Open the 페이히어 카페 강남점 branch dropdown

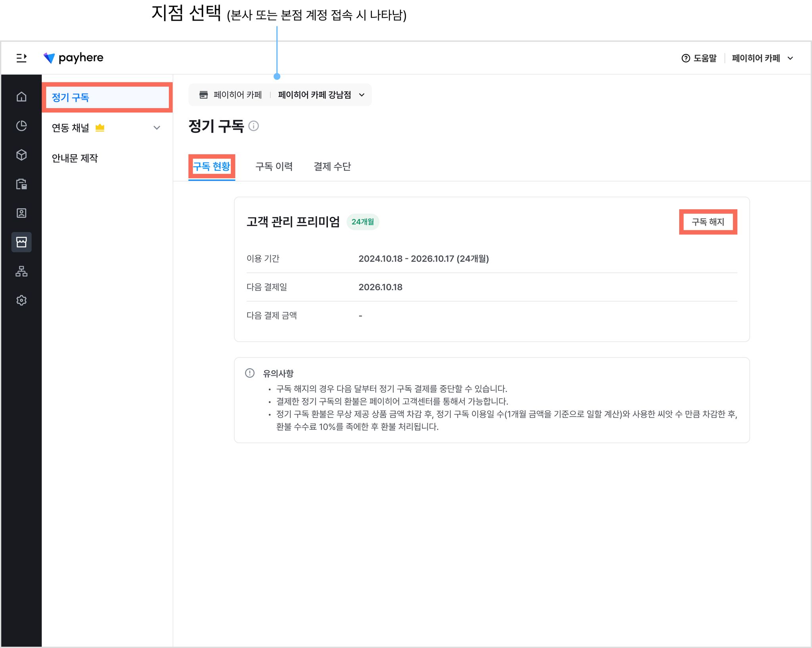[321, 95]
